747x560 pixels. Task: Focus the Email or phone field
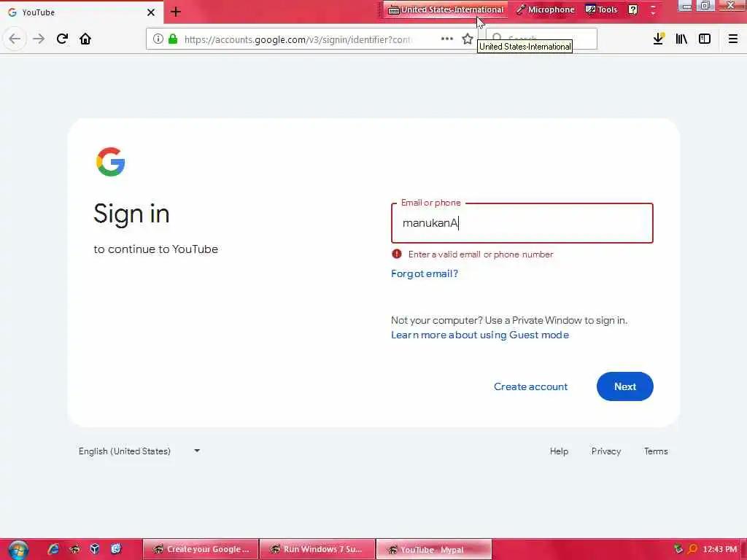point(522,223)
